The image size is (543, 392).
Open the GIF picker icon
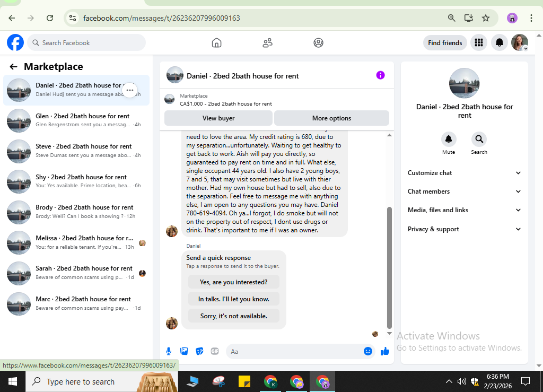[215, 352]
